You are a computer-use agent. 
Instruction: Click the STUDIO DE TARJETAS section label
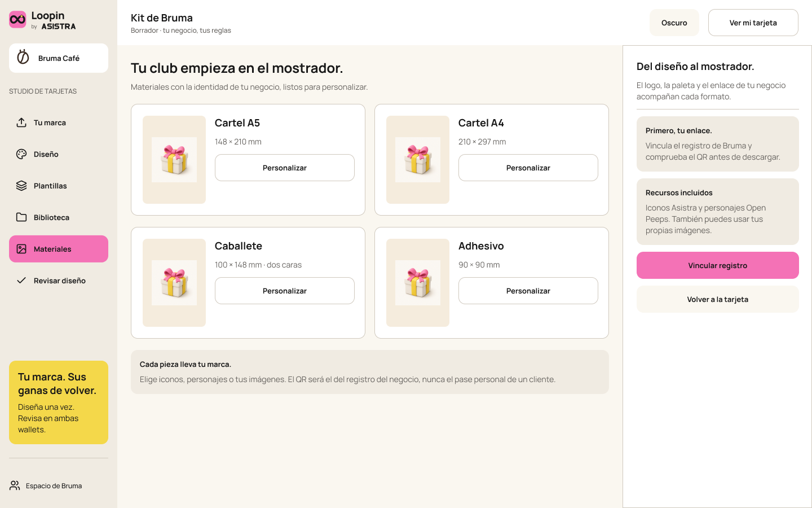tap(43, 91)
